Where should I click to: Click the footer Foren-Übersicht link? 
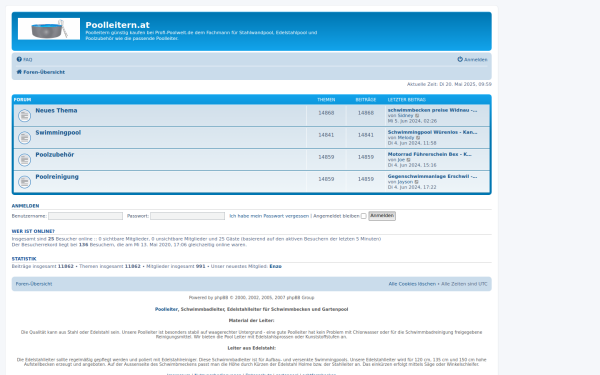coord(34,284)
